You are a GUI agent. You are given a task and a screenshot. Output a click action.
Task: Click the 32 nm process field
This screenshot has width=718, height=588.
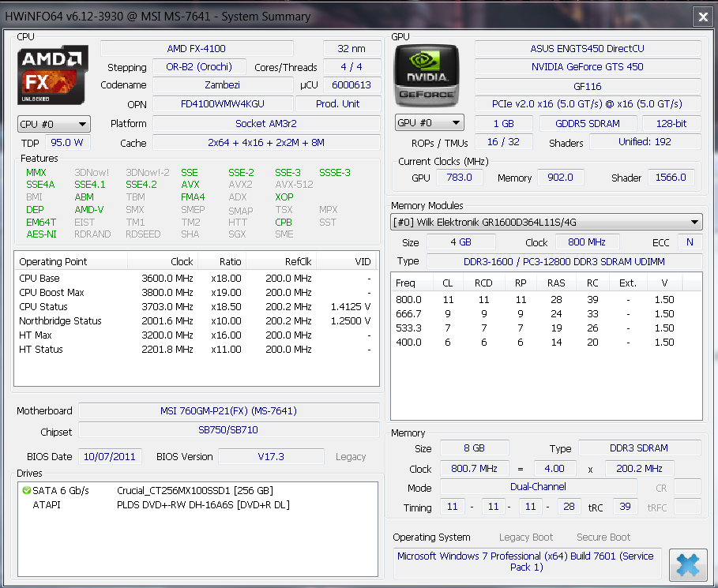pyautogui.click(x=351, y=48)
